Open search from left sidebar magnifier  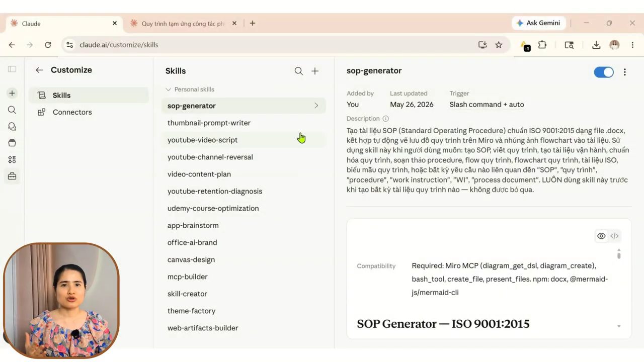tap(12, 110)
